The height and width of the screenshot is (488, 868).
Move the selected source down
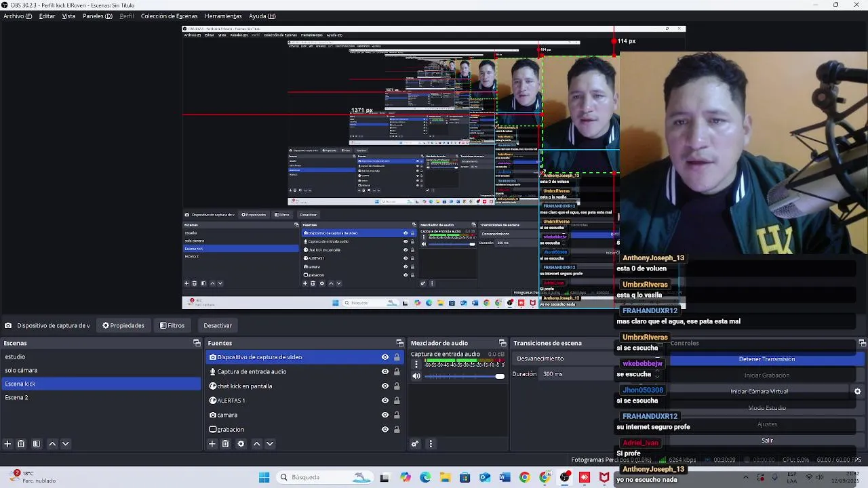[270, 444]
